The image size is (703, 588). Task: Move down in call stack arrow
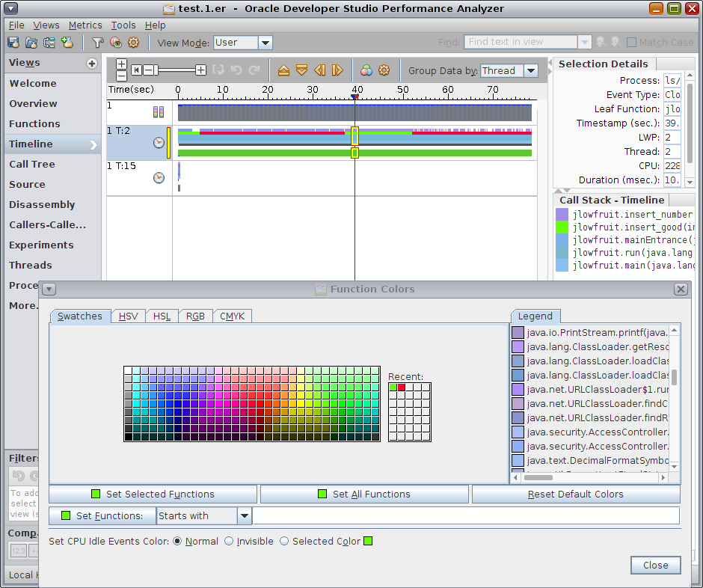301,70
